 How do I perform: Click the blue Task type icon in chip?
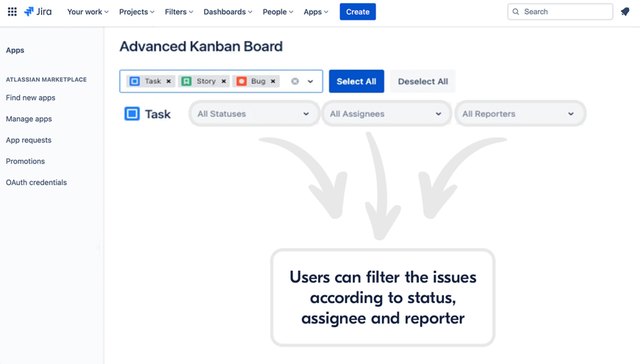134,81
